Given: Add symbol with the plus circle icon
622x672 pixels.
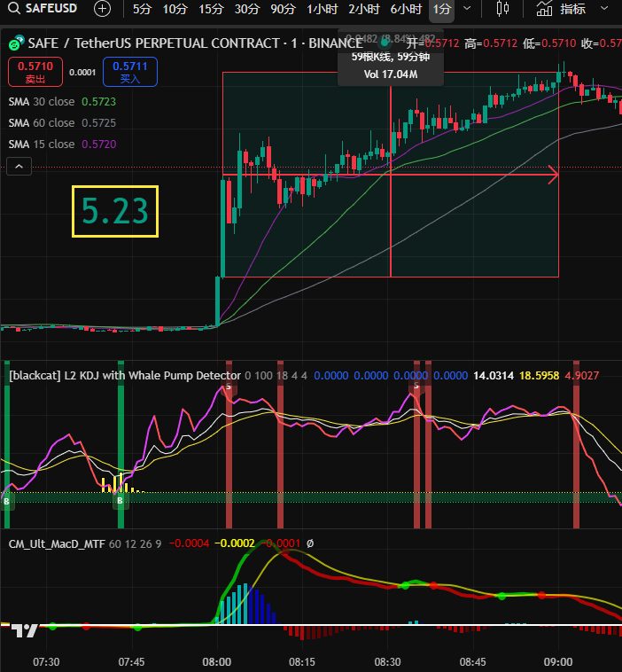Looking at the screenshot, I should click(x=103, y=9).
